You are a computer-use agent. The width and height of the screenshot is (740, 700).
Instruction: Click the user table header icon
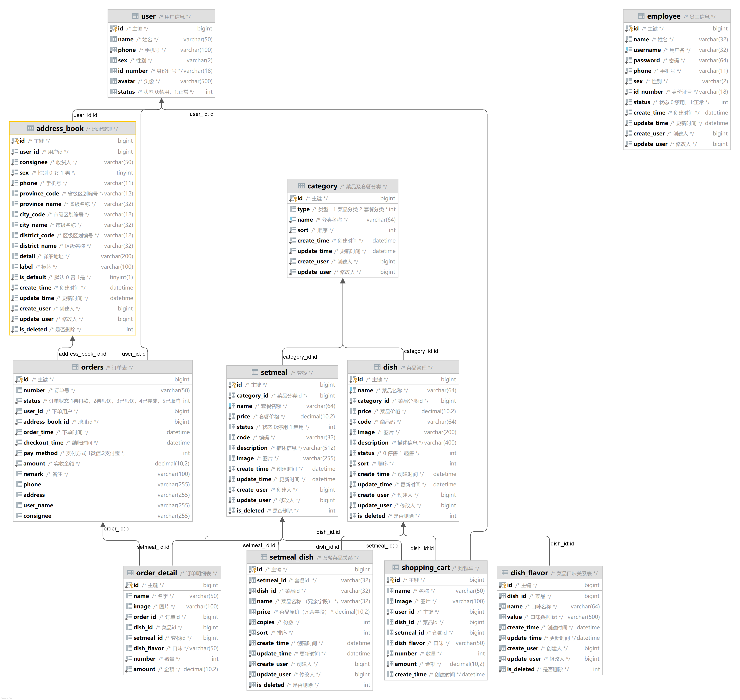coord(135,16)
